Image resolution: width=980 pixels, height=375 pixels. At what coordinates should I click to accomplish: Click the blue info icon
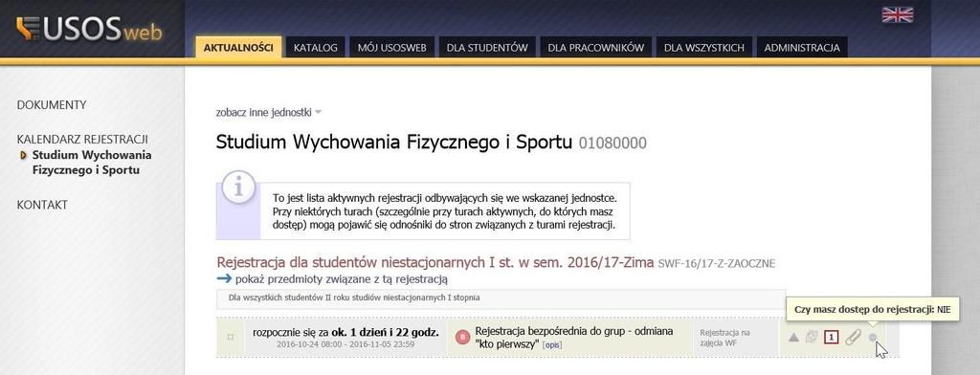(x=238, y=187)
